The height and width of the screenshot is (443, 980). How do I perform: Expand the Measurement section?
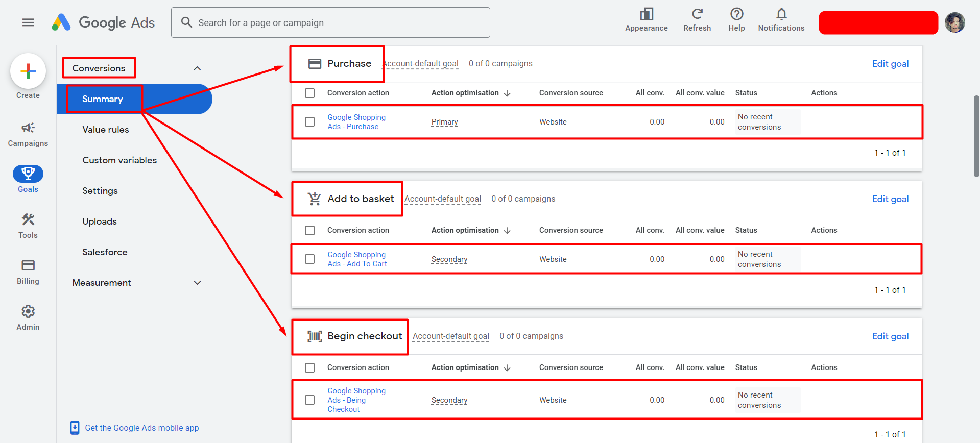point(197,283)
